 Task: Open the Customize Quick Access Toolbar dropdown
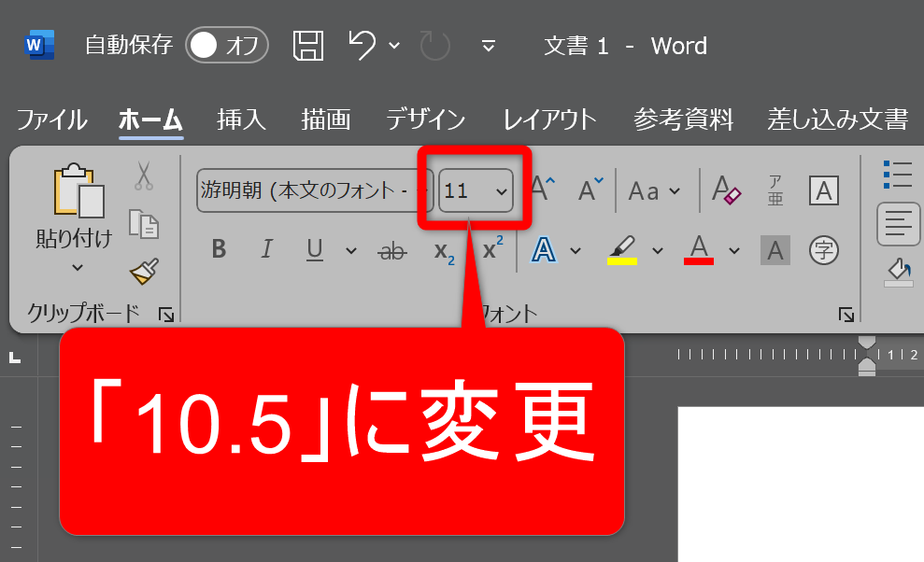click(488, 46)
